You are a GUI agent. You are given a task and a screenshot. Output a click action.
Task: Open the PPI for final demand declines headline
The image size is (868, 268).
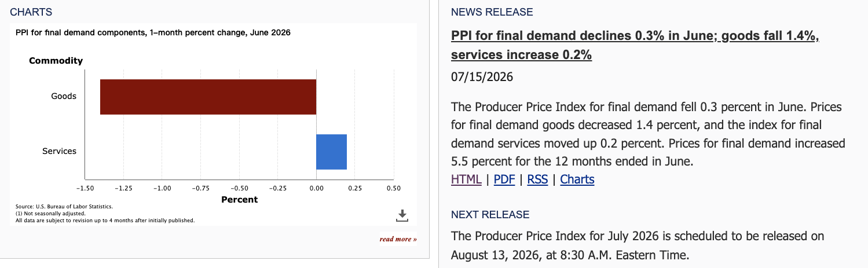[x=635, y=46]
